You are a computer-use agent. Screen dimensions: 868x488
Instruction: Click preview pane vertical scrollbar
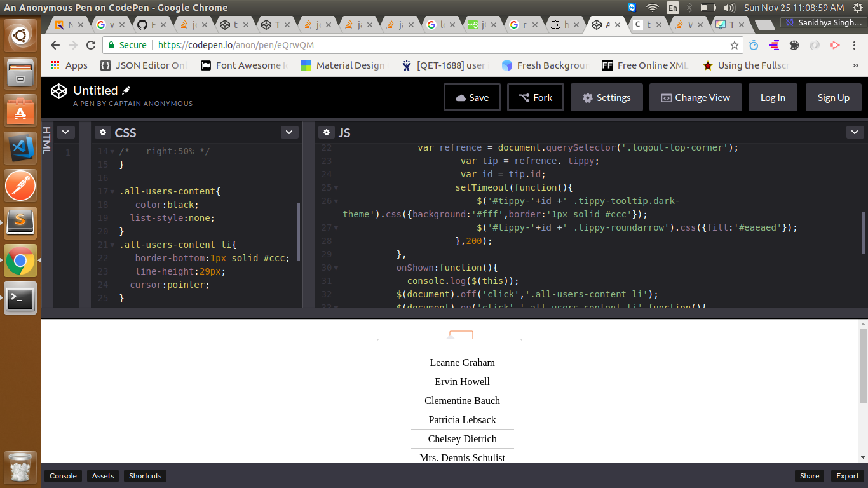(863, 365)
